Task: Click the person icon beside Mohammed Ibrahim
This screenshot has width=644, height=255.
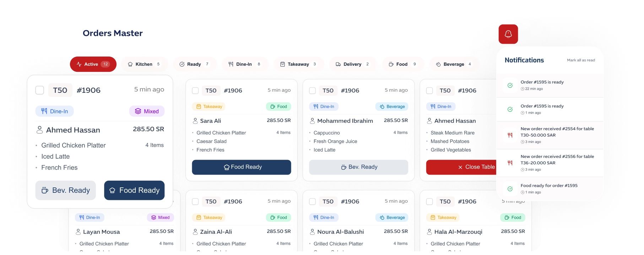Action: tap(312, 121)
